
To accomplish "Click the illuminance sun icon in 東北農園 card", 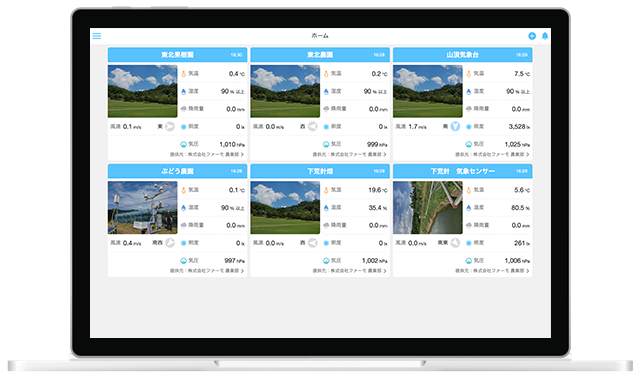I will pos(326,127).
